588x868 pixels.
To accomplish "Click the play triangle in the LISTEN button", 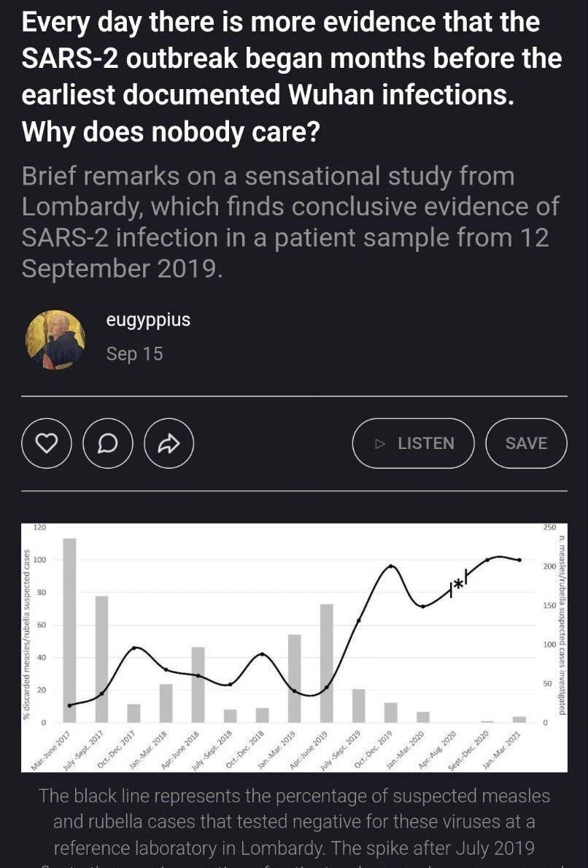I will pos(379,443).
